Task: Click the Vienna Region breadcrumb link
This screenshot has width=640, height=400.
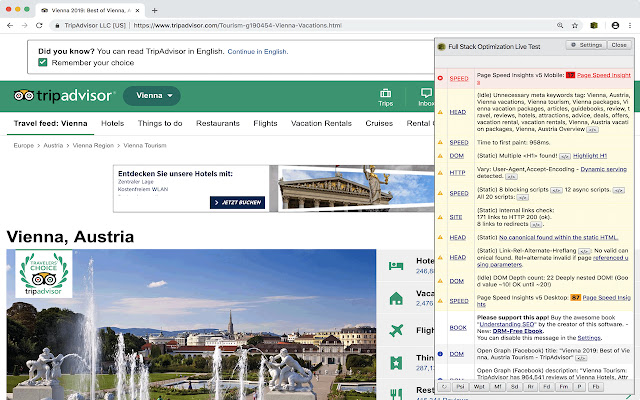Action: coord(93,145)
